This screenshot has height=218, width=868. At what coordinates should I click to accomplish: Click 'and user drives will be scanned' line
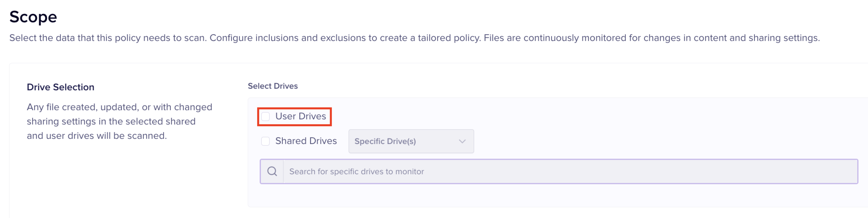[x=97, y=136]
